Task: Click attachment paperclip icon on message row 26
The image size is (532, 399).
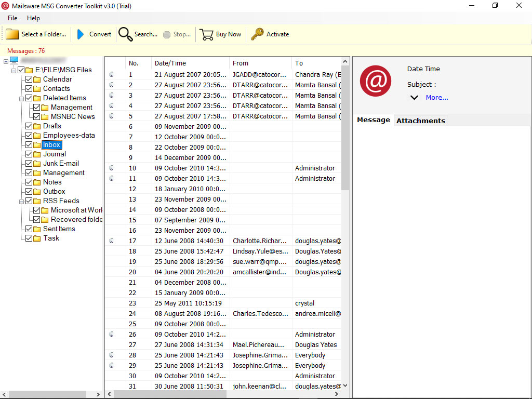Action: pos(111,334)
